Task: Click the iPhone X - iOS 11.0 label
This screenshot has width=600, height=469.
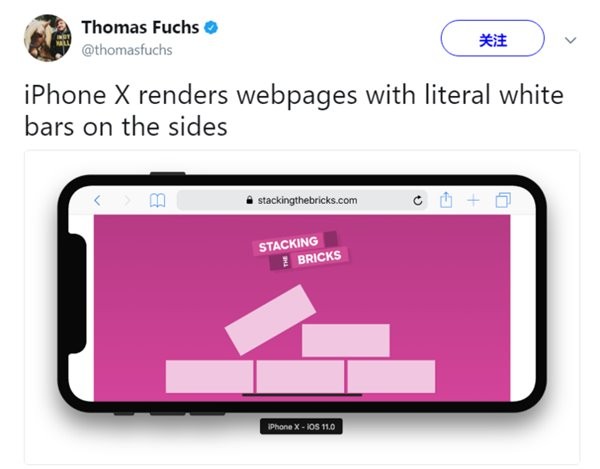Action: [x=301, y=427]
